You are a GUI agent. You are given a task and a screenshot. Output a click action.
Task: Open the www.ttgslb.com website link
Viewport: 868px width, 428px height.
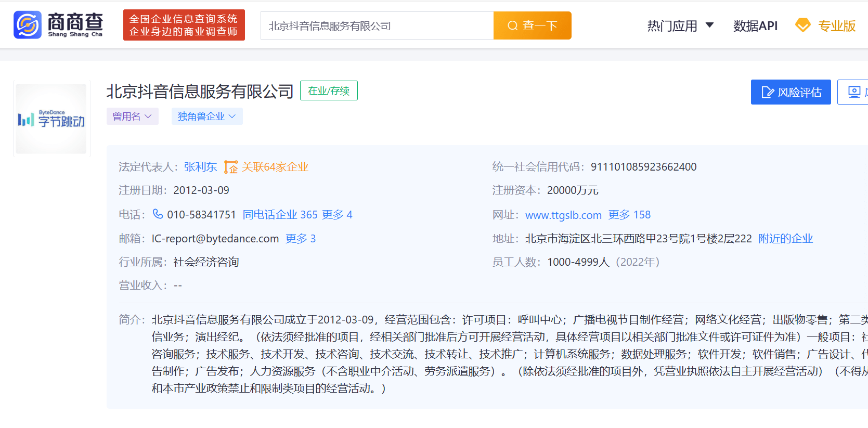click(563, 215)
